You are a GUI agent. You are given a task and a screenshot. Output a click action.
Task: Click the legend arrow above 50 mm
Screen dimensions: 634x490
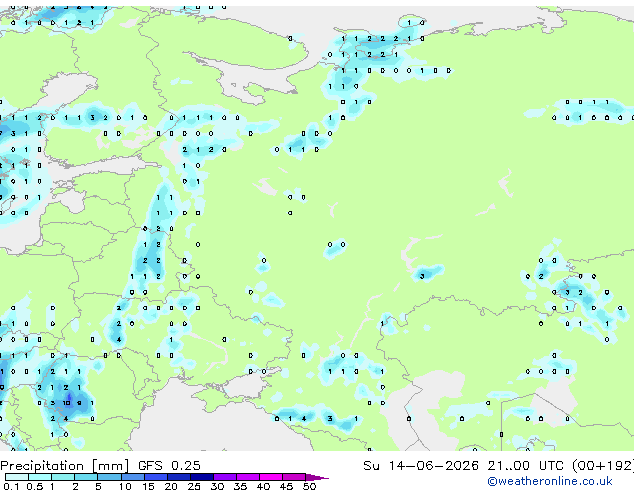click(x=317, y=478)
